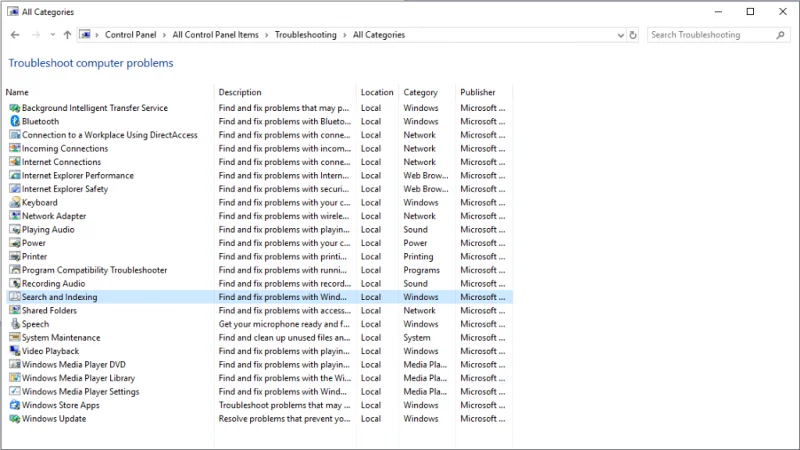Viewport: 800px width, 450px height.
Task: Click the Connection to a Workplace Using DirectAccess icon
Action: pos(15,135)
